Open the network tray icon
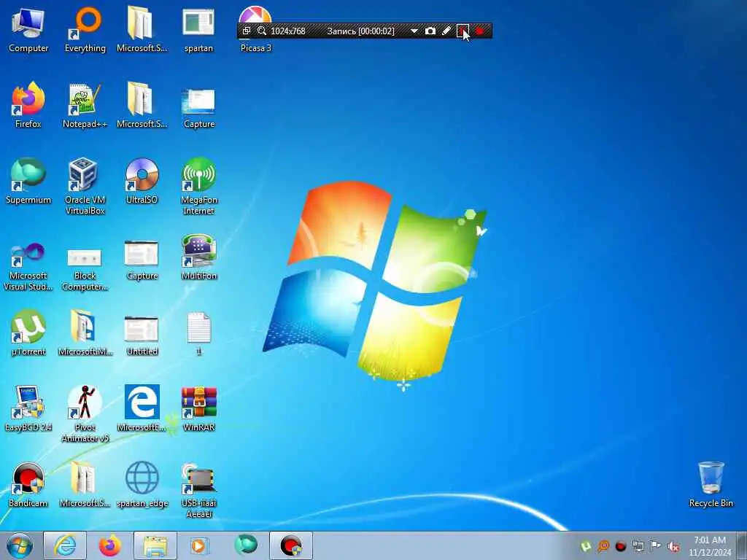Viewport: 747px width, 560px height. [638, 546]
